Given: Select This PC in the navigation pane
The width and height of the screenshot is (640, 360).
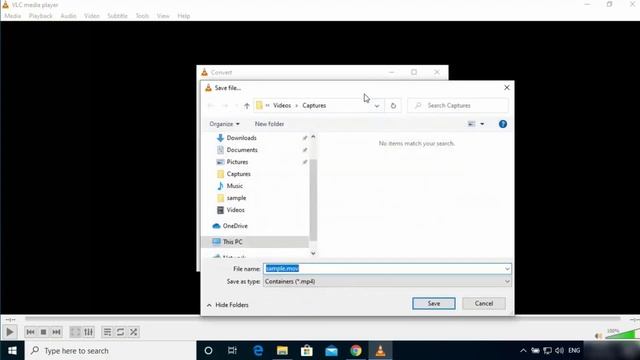Looking at the screenshot, I should click(x=256, y=242).
